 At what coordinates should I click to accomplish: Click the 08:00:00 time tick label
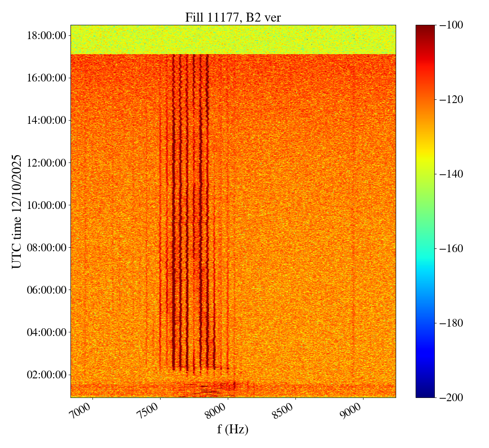(x=46, y=247)
